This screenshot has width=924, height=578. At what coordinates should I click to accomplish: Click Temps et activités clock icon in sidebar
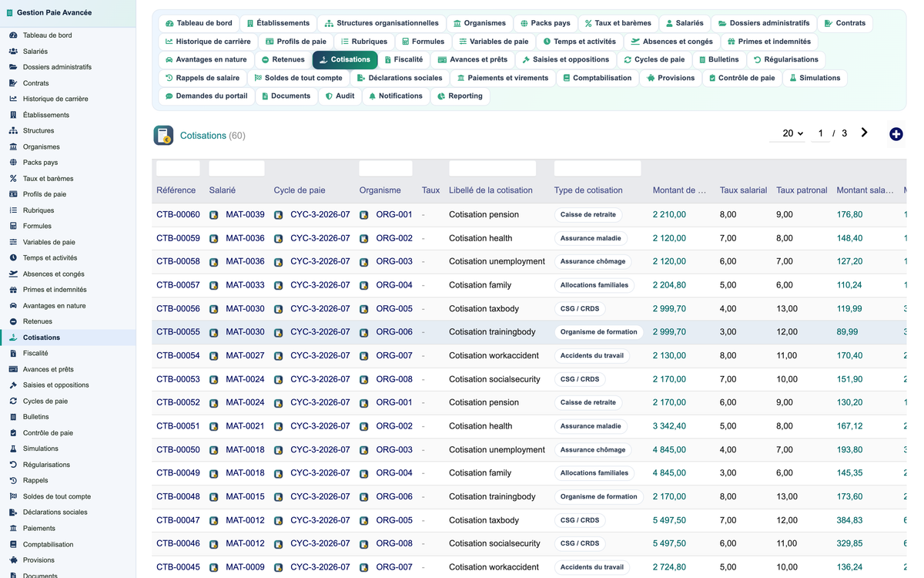coord(13,258)
